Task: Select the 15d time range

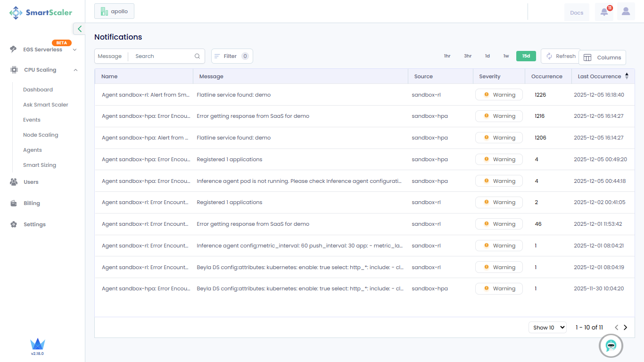Action: pos(526,56)
